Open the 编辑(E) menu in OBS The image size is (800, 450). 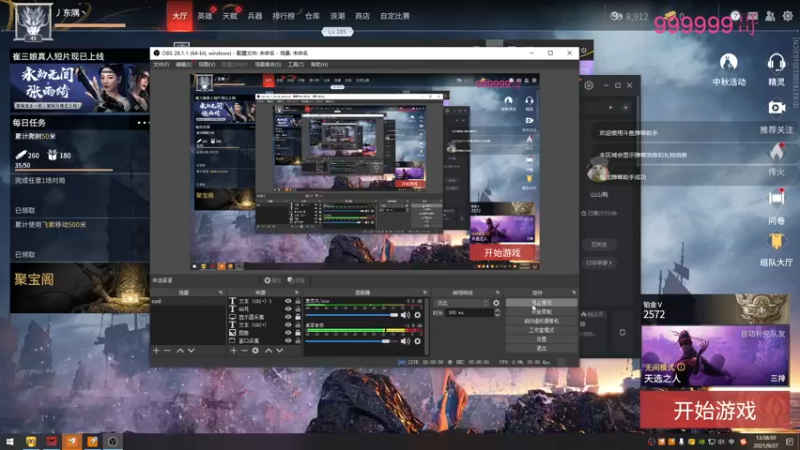[x=183, y=65]
